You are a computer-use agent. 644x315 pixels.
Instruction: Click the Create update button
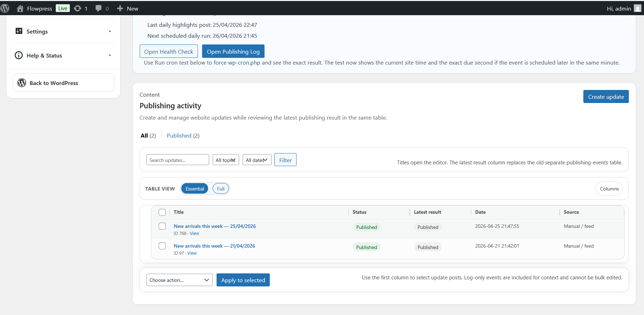[606, 97]
